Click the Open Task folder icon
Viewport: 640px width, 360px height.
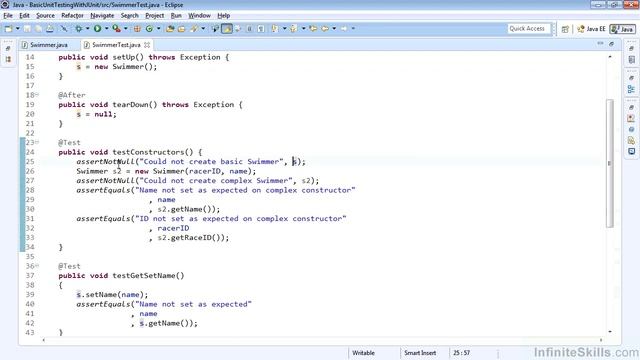click(182, 29)
